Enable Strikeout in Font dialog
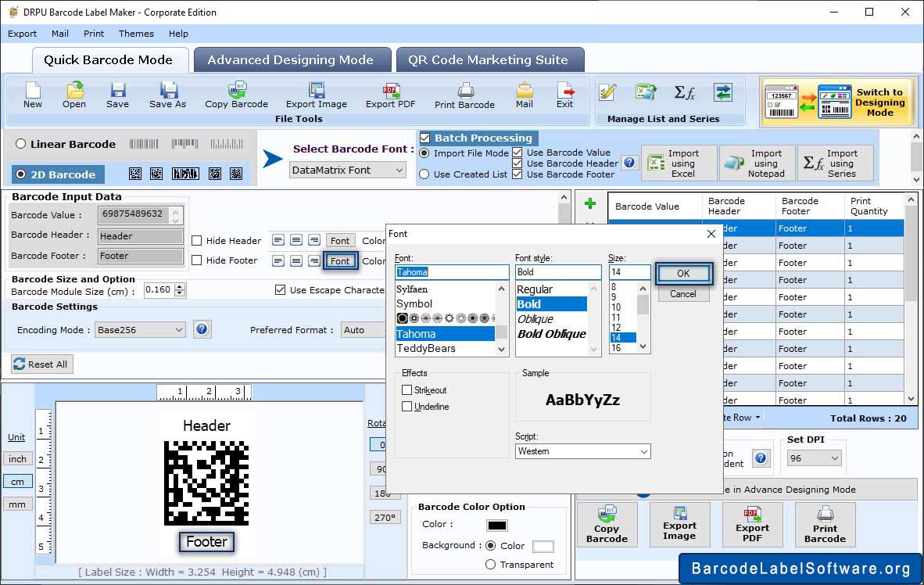924x585 pixels. [x=406, y=389]
